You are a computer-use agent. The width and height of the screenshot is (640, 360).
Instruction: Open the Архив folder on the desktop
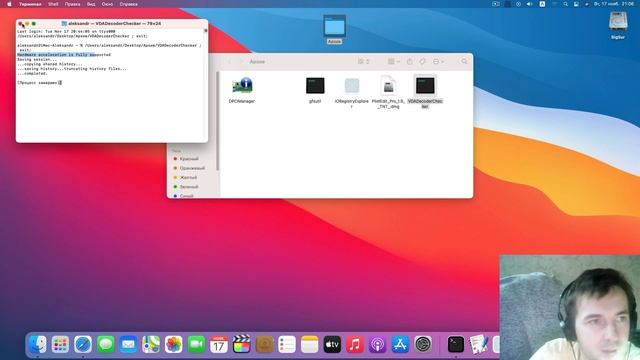[x=334, y=26]
